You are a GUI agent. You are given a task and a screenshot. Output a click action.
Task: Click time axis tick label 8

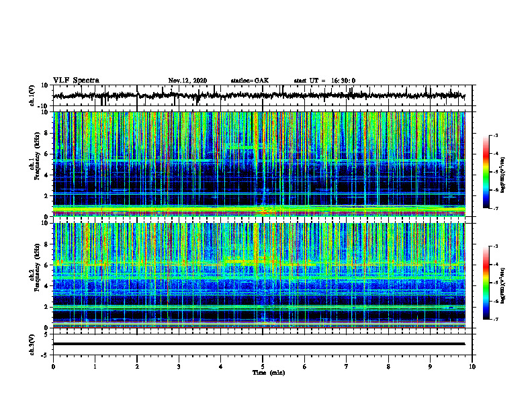388,367
